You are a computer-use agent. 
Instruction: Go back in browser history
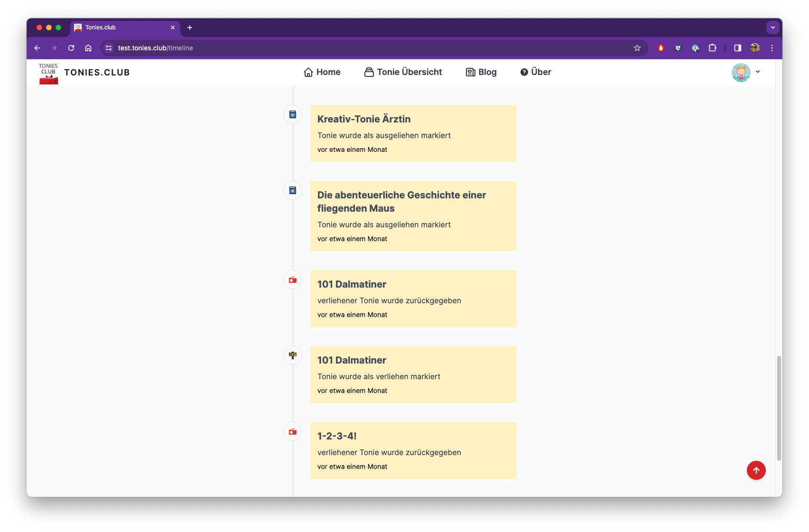coord(37,48)
